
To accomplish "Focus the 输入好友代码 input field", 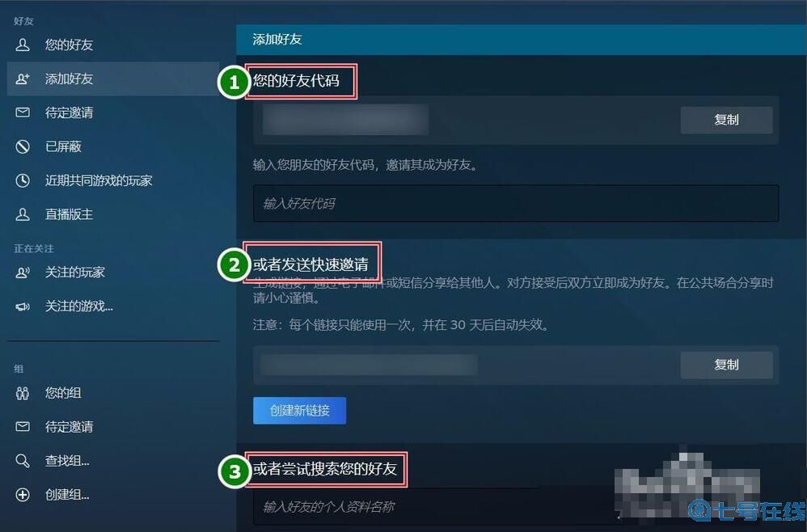I will coord(516,204).
